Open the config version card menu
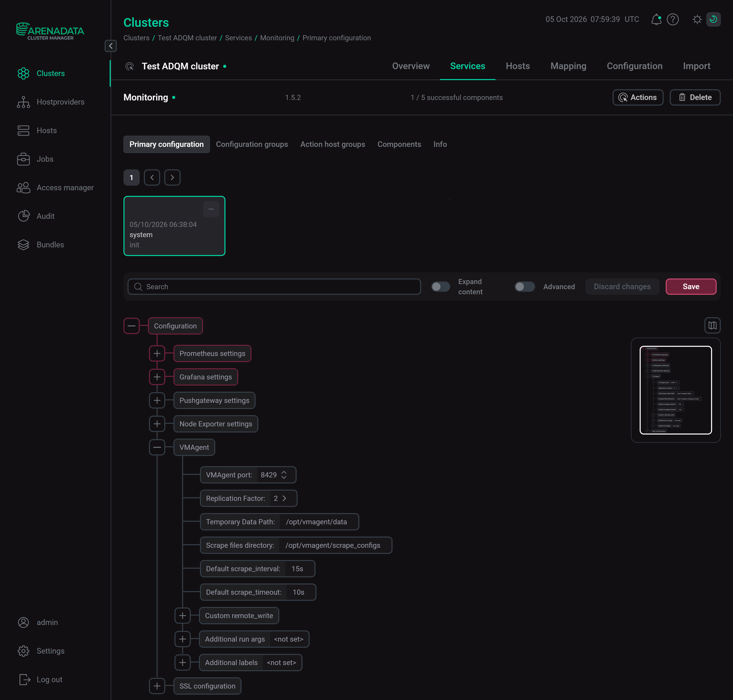733x700 pixels. [211, 209]
